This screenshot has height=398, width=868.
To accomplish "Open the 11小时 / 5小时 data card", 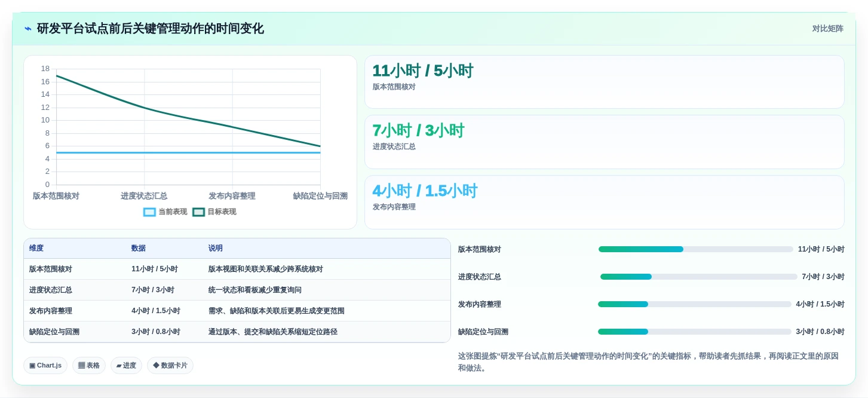I will (x=605, y=82).
